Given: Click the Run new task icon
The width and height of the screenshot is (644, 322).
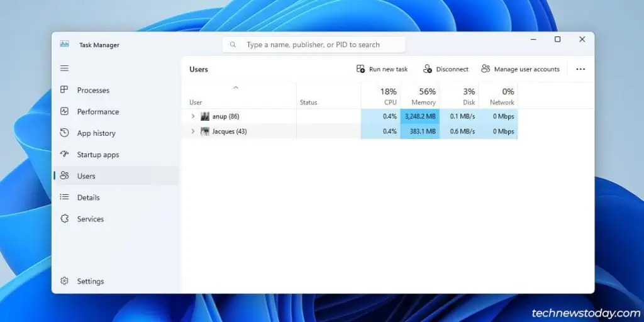Looking at the screenshot, I should 360,69.
